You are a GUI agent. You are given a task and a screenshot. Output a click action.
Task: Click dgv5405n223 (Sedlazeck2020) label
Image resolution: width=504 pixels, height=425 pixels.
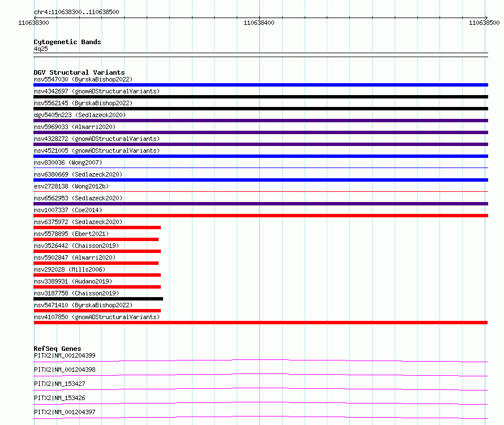[80, 115]
